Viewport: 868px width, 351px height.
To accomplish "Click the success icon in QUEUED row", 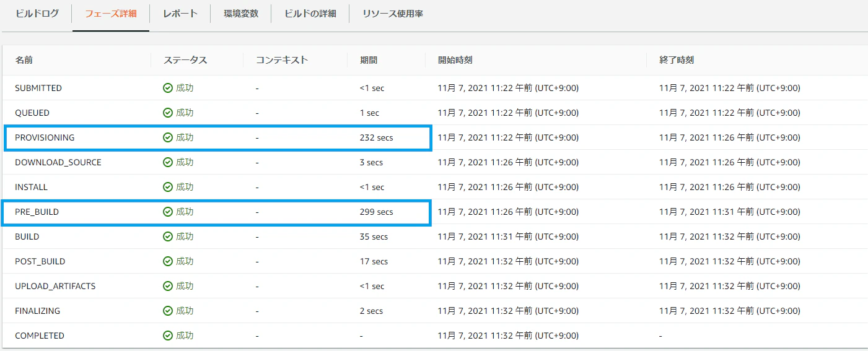I will [x=168, y=113].
